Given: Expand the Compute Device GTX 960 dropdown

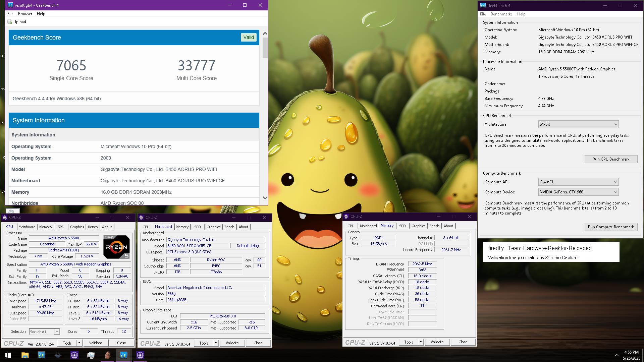Looking at the screenshot, I should [578, 192].
